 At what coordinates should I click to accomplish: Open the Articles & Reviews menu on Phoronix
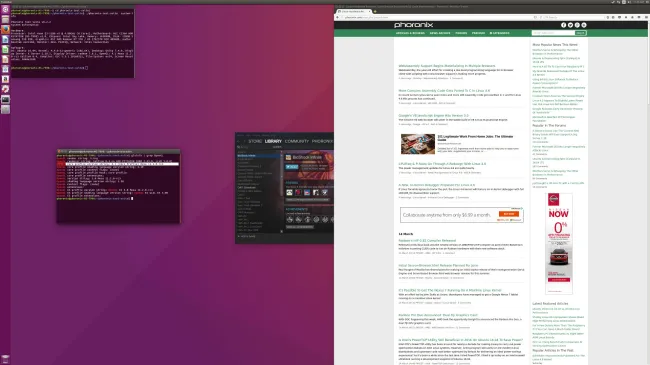coord(410,33)
